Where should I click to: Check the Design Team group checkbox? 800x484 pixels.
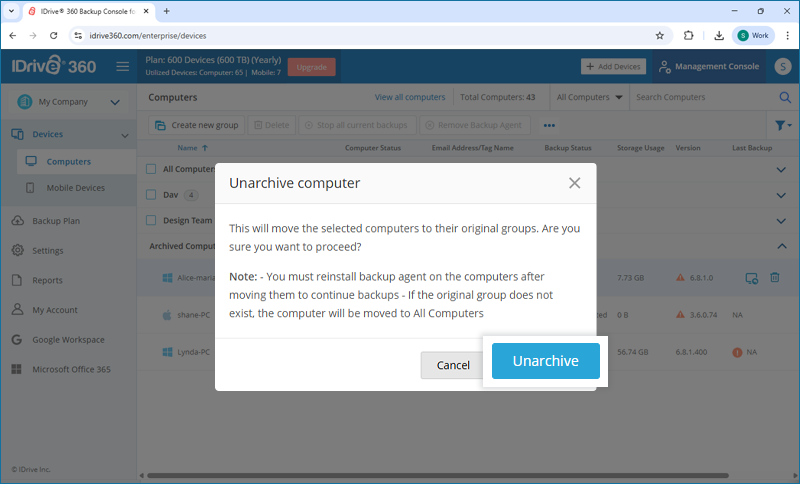[151, 220]
